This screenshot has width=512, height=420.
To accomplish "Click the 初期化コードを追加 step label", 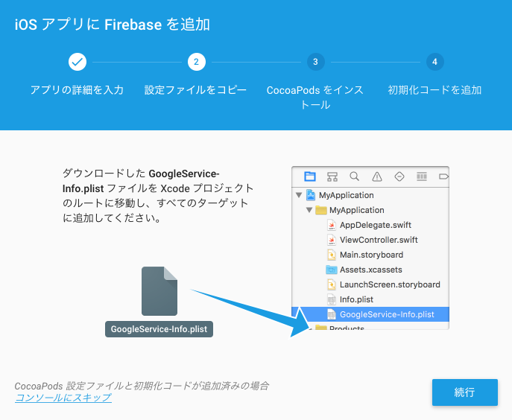I will [x=434, y=90].
